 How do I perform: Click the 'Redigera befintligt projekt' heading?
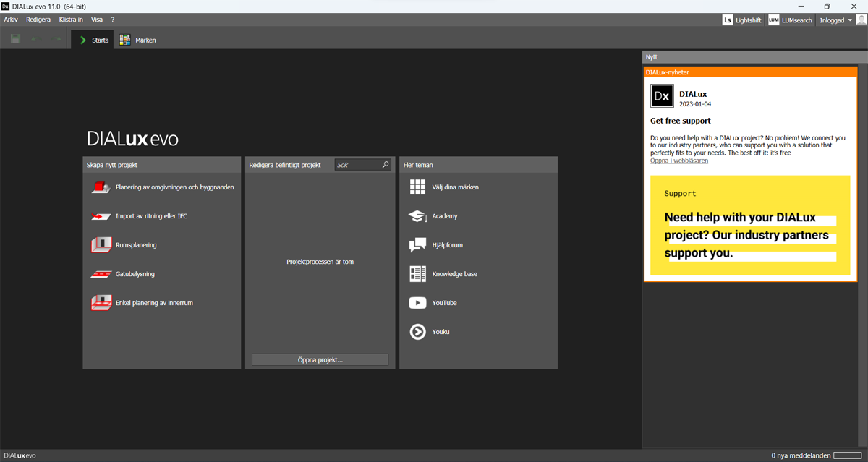tap(285, 165)
